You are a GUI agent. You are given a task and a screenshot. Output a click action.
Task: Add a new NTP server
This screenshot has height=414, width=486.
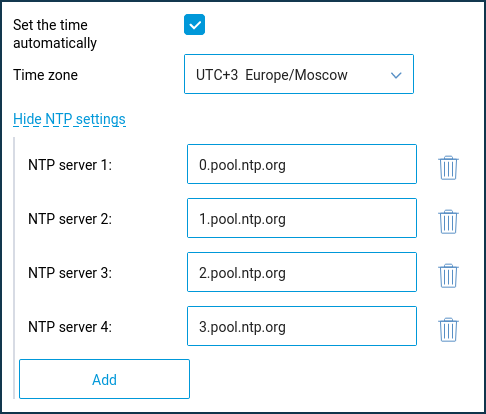[x=104, y=379]
